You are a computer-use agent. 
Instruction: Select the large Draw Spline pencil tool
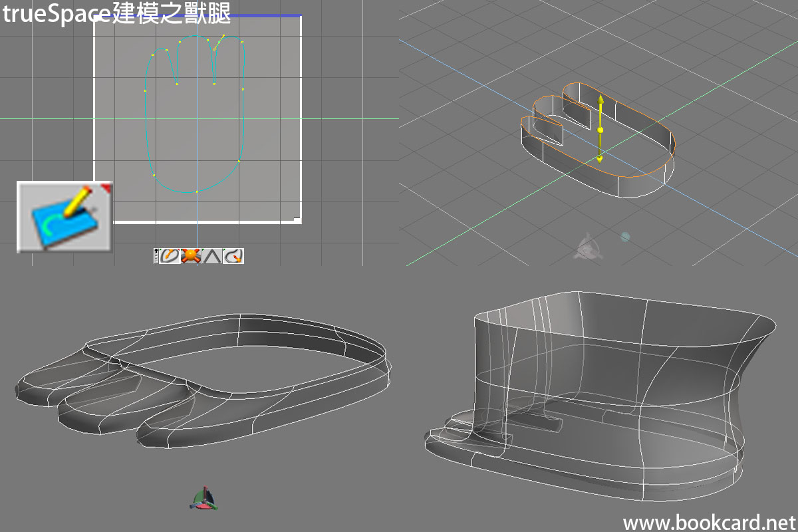click(64, 217)
